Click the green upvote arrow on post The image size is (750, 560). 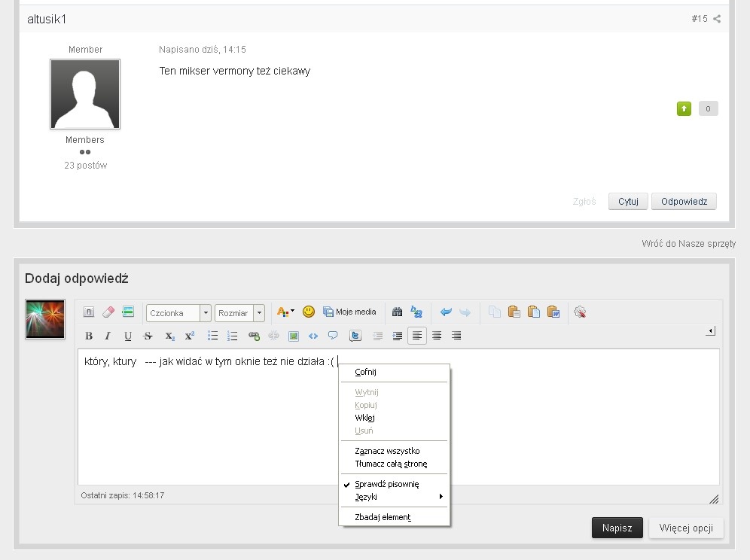tap(684, 109)
